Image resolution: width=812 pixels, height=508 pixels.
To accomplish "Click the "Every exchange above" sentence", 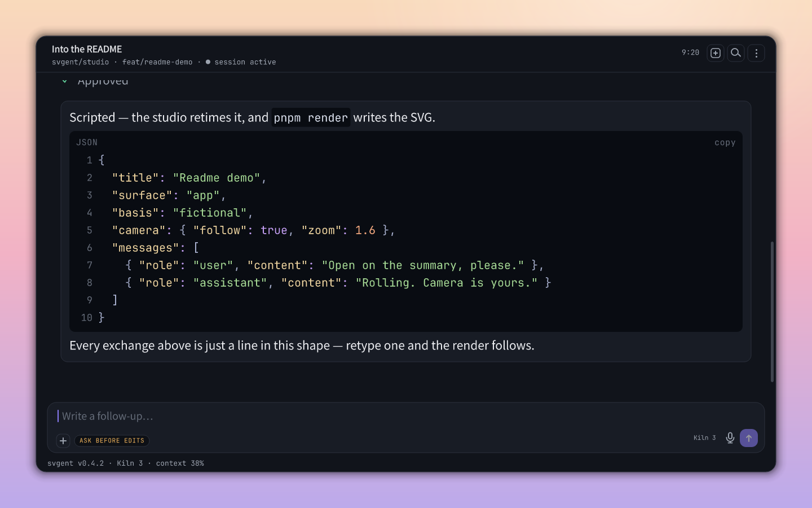I will (302, 345).
